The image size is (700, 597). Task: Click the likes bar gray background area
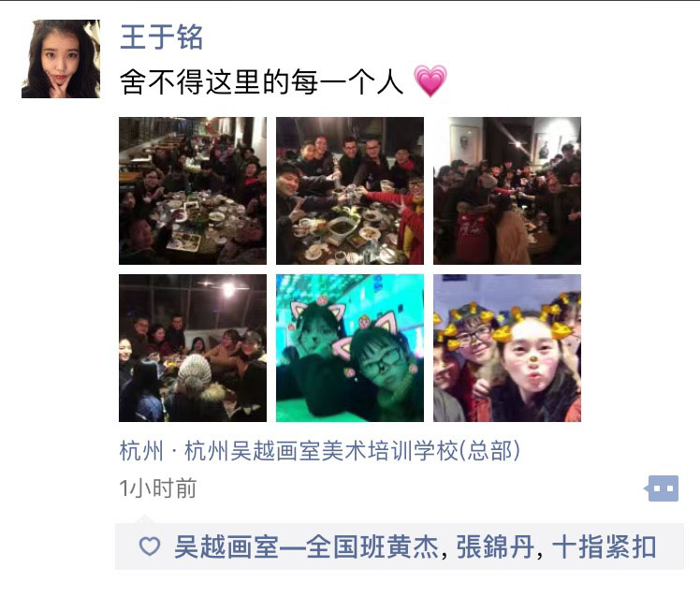[400, 546]
